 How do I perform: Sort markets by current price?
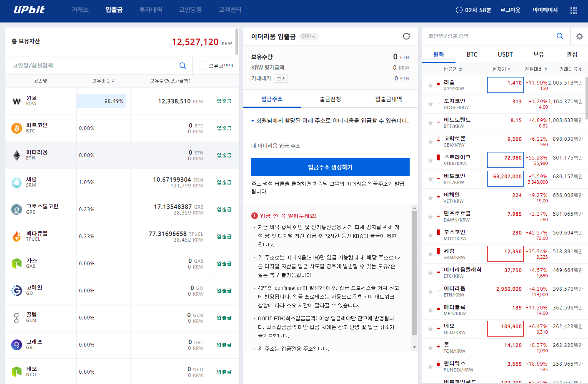click(x=501, y=69)
